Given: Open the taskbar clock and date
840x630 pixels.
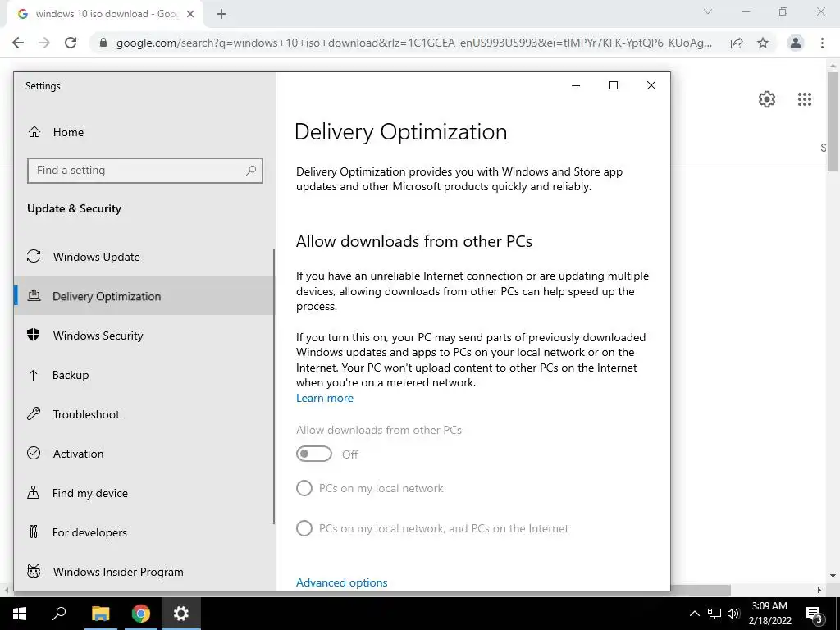Looking at the screenshot, I should (x=769, y=614).
